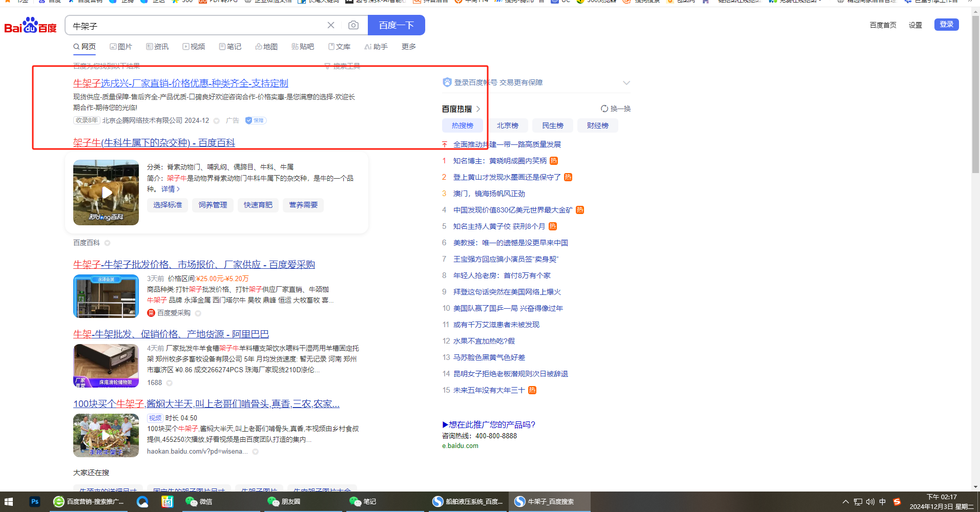Click the camera image search icon
The height and width of the screenshot is (512, 980).
point(353,25)
